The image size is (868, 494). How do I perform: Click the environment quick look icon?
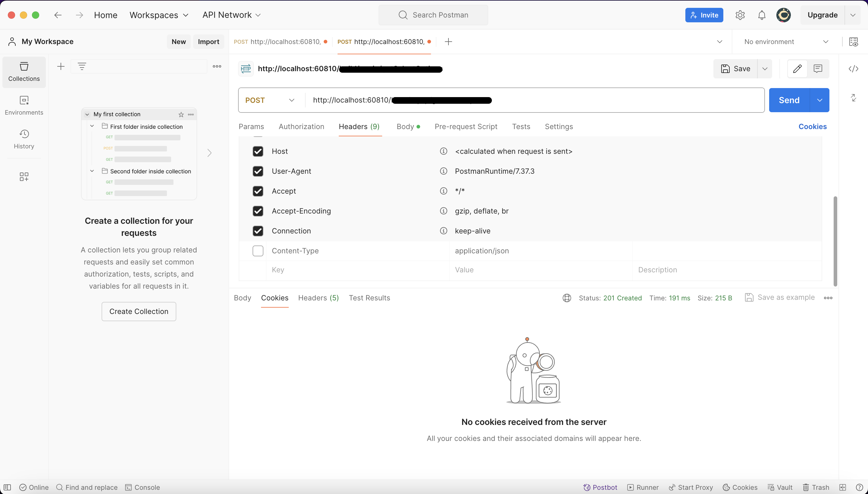(x=854, y=42)
